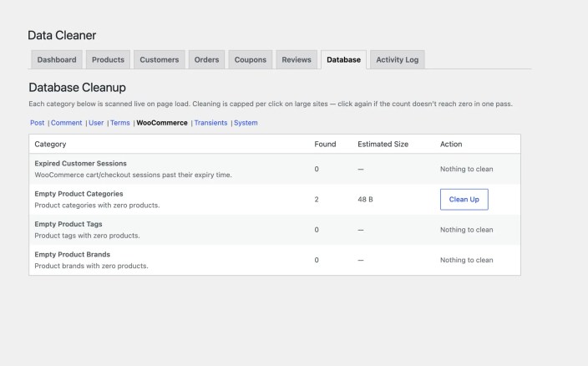Go to the Orders tab
The height and width of the screenshot is (366, 588).
point(206,59)
